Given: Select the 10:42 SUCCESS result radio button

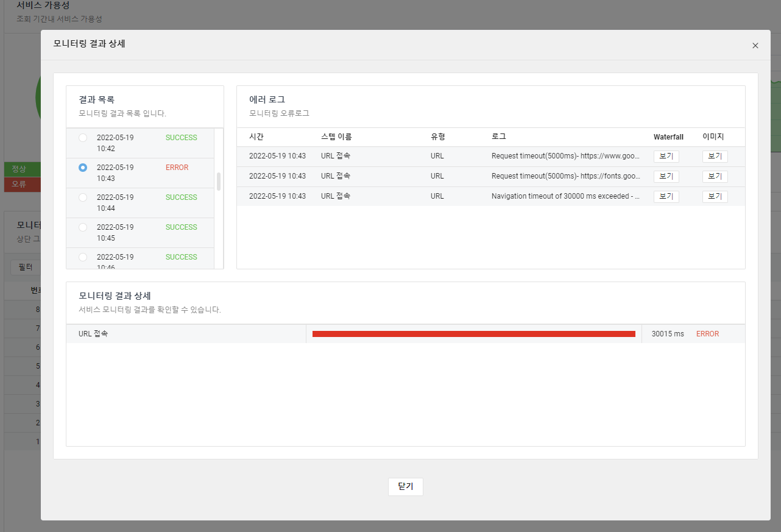Looking at the screenshot, I should 82,138.
